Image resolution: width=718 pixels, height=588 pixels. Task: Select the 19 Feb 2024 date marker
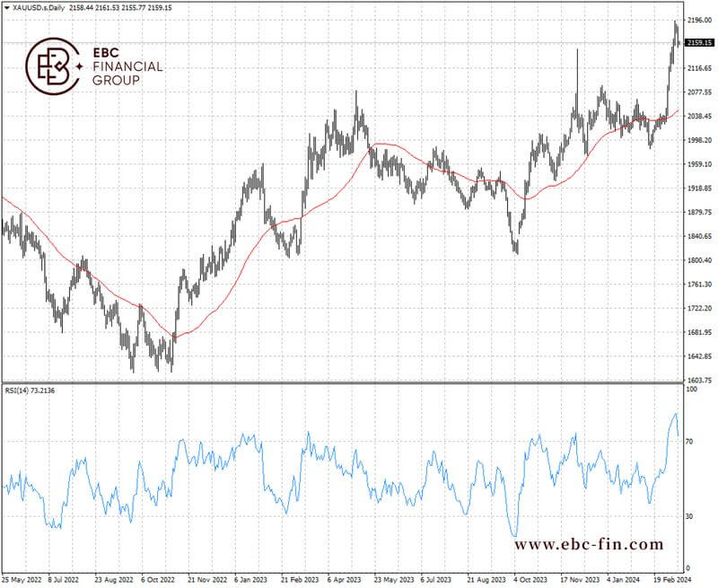670,581
